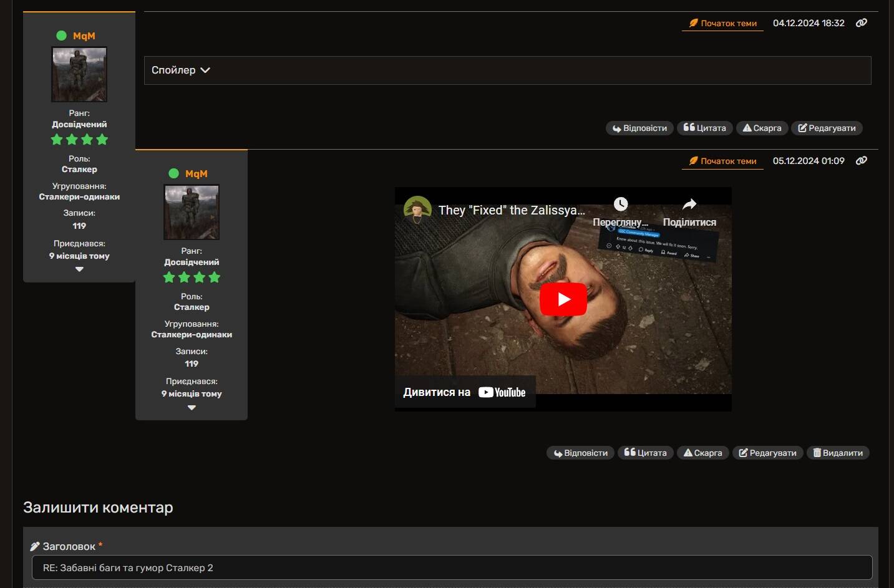This screenshot has width=894, height=588.
Task: Expand first MqM profile details arrow
Action: point(79,269)
